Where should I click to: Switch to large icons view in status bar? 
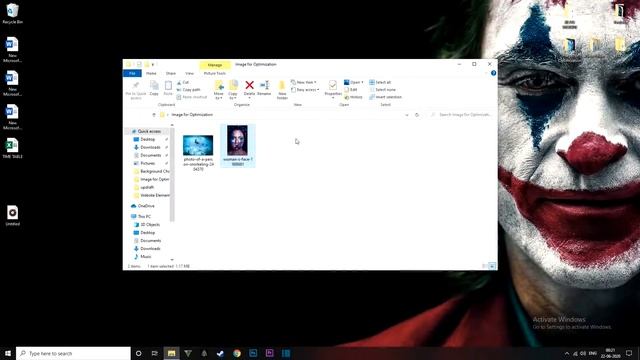(492, 266)
